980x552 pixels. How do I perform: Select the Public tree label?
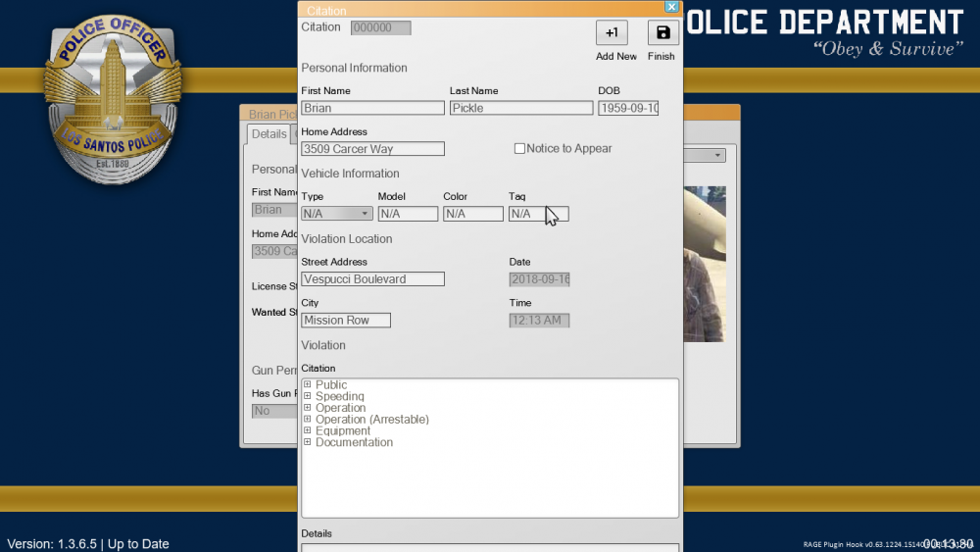pyautogui.click(x=331, y=384)
